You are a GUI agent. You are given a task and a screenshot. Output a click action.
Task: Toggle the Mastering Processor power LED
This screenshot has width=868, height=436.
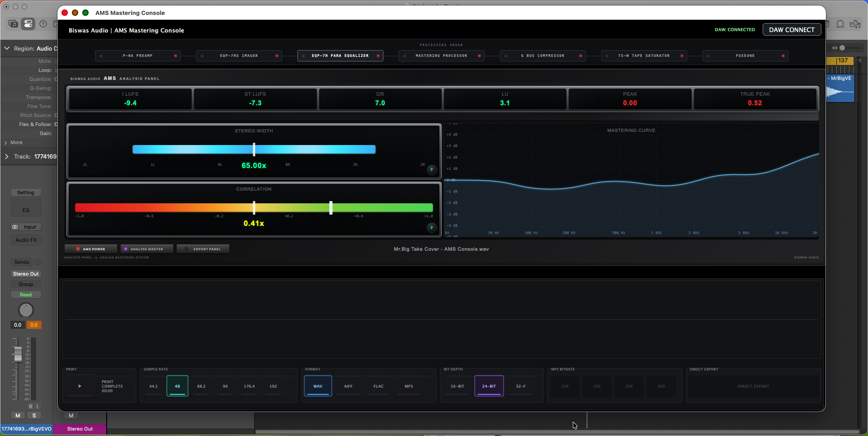[479, 56]
